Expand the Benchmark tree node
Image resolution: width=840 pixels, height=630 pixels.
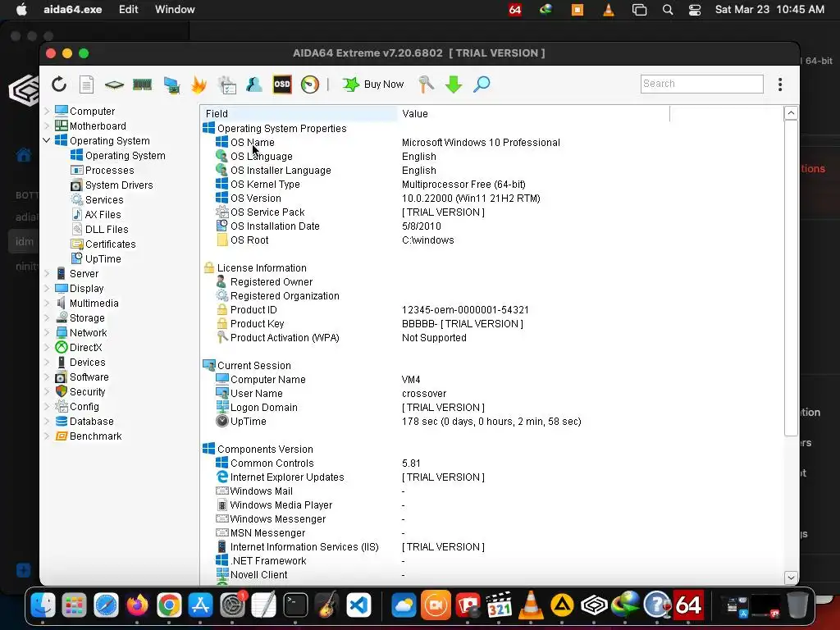pos(47,436)
